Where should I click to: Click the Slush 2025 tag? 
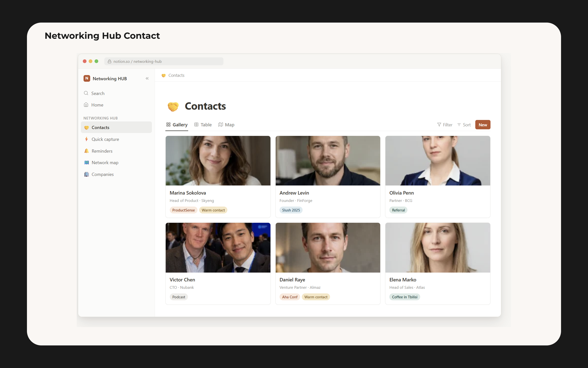(x=291, y=210)
